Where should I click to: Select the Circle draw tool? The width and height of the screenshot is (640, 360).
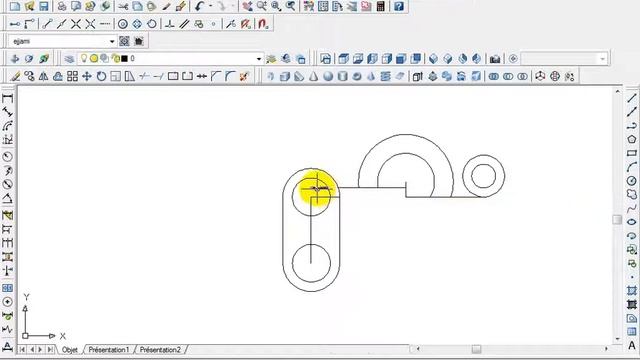point(632,181)
